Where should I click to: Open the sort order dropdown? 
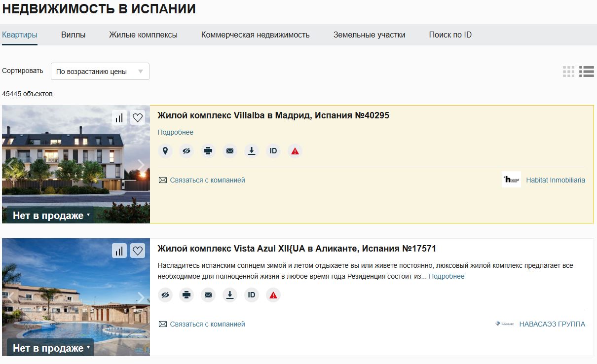coord(100,72)
